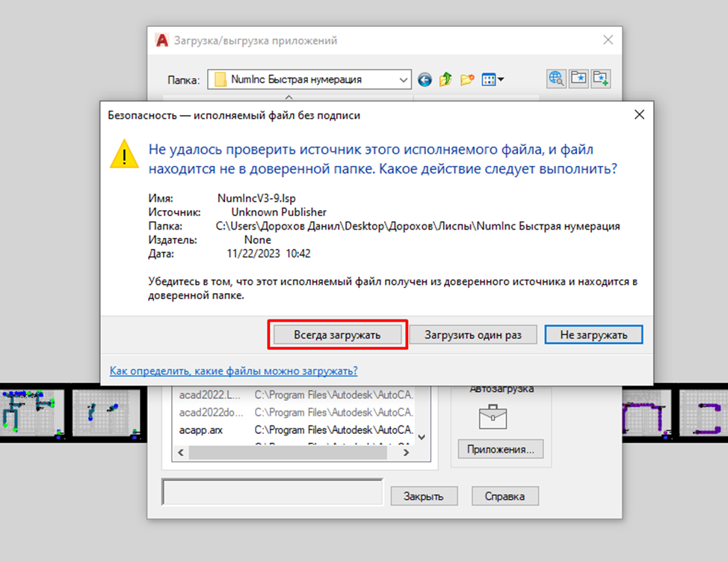Image resolution: width=728 pixels, height=561 pixels.
Task: Click the status text field at bottom
Action: click(x=273, y=491)
